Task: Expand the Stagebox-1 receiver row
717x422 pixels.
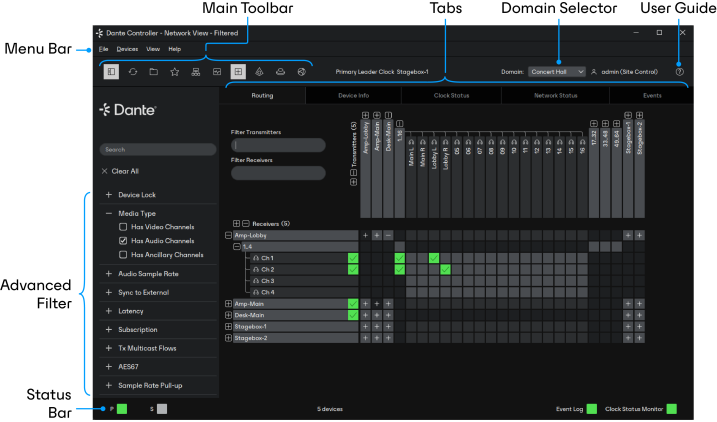Action: tap(228, 326)
